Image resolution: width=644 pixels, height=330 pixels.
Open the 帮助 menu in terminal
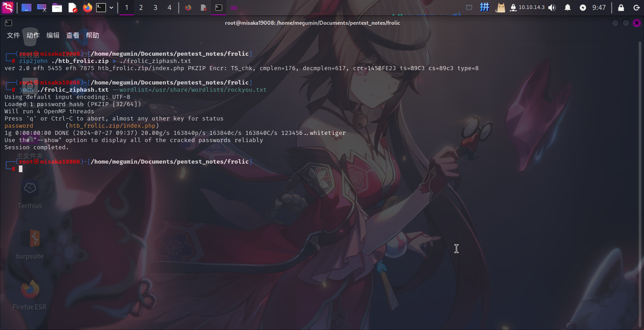[93, 36]
